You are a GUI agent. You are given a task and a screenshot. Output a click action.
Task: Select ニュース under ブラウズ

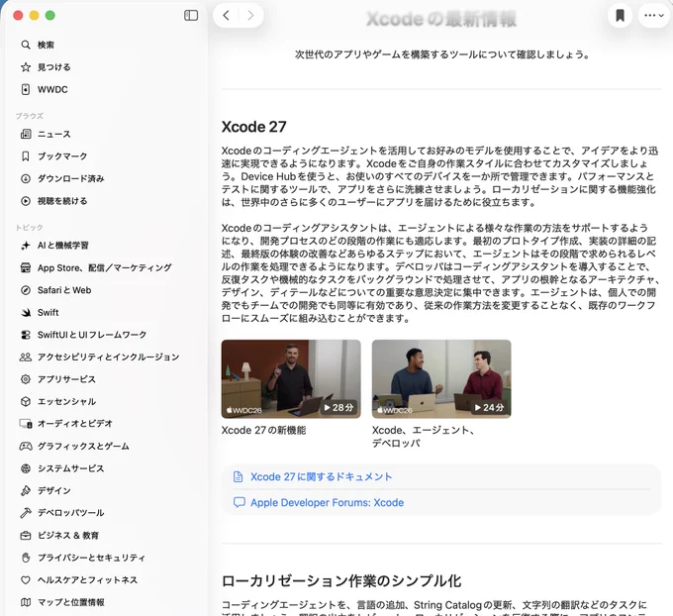54,134
